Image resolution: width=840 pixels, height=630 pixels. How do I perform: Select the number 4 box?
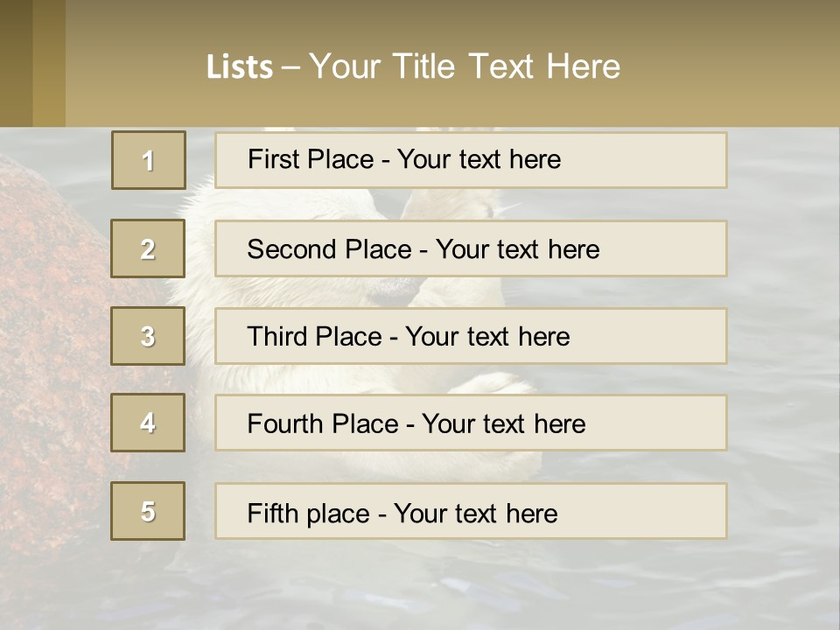click(x=148, y=423)
